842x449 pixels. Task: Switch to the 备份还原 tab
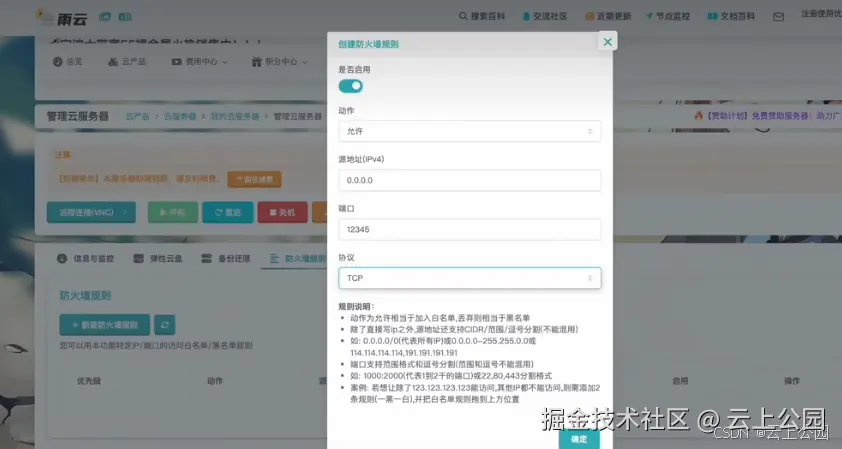[226, 259]
